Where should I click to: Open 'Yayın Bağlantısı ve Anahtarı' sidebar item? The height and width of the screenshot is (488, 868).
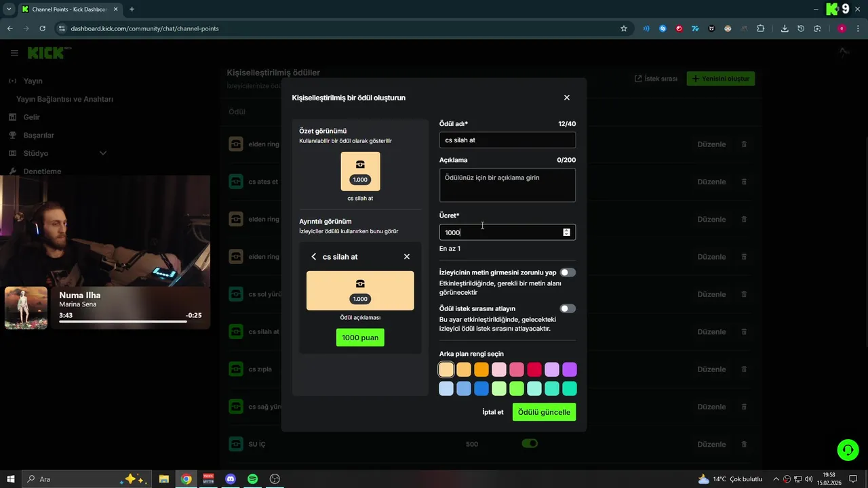(x=64, y=99)
